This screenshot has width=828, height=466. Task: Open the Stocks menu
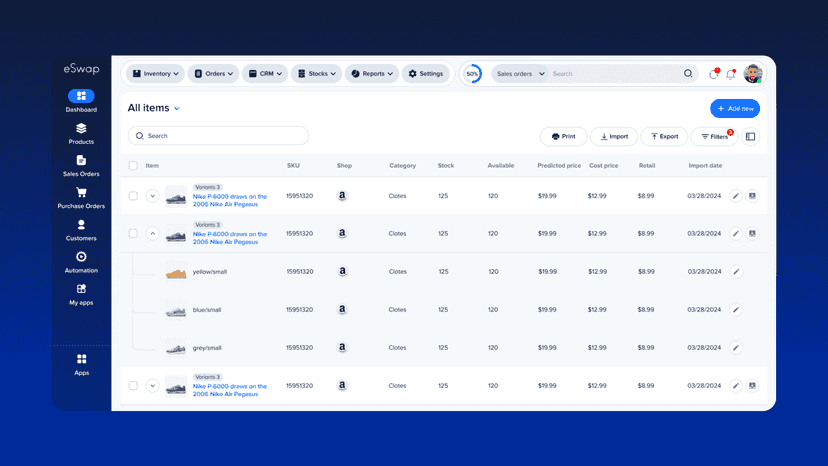[316, 74]
